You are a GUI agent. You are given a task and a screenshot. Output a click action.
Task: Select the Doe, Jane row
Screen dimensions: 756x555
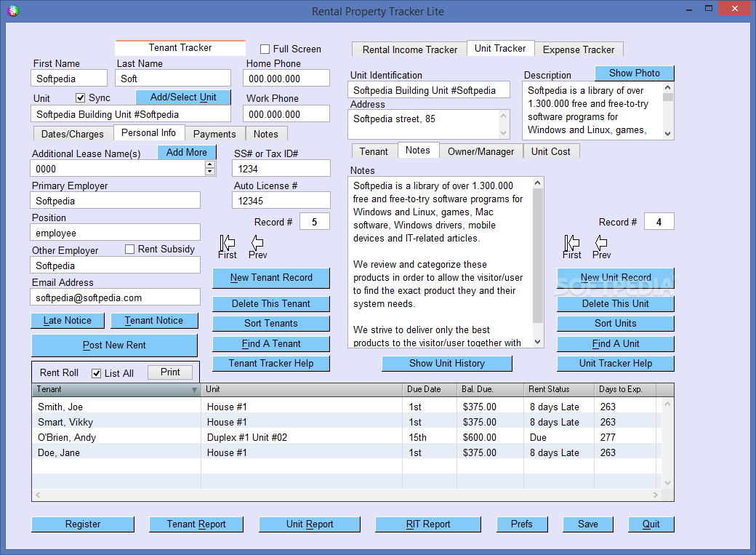[347, 452]
